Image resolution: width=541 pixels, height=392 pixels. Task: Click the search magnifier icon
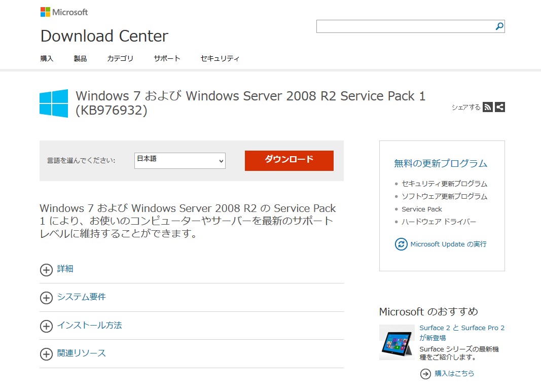coord(499,26)
